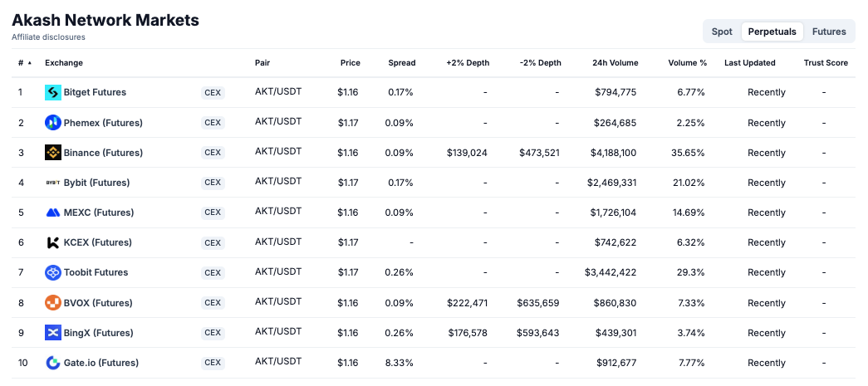Click the Binance Futures logo icon
The height and width of the screenshot is (386, 868).
pyautogui.click(x=53, y=153)
